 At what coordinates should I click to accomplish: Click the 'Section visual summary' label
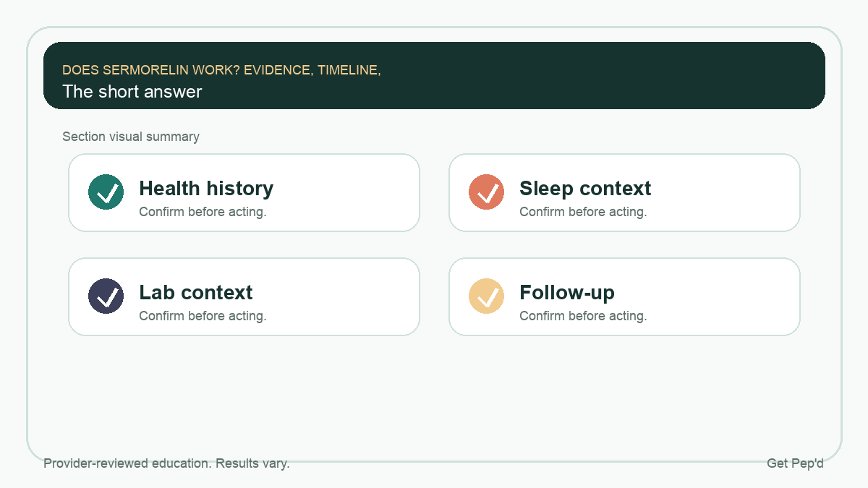131,137
